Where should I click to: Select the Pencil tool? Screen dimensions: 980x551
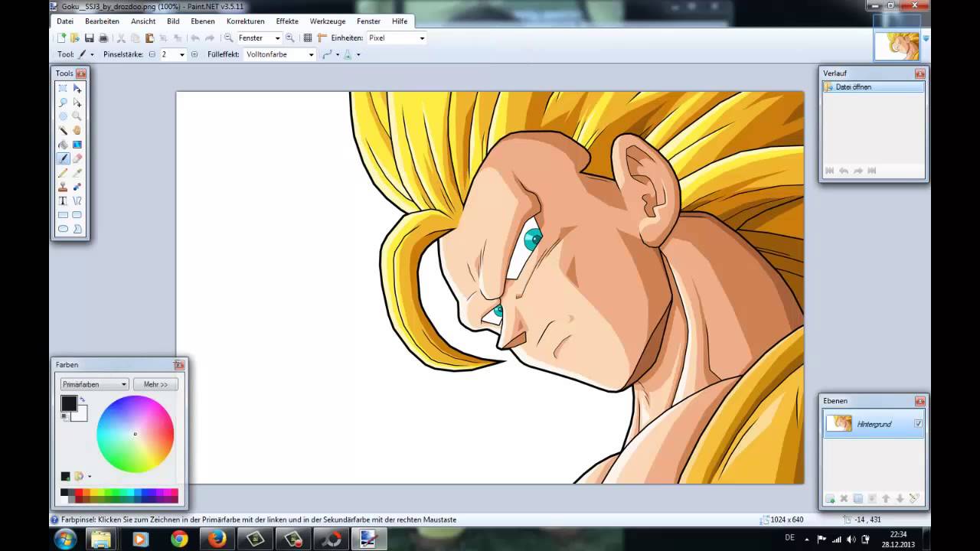click(63, 173)
